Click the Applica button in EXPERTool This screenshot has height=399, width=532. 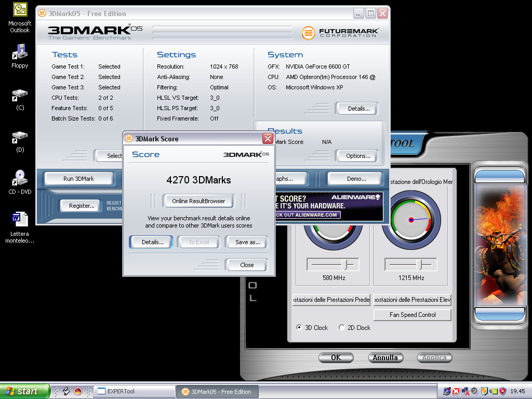pos(434,357)
